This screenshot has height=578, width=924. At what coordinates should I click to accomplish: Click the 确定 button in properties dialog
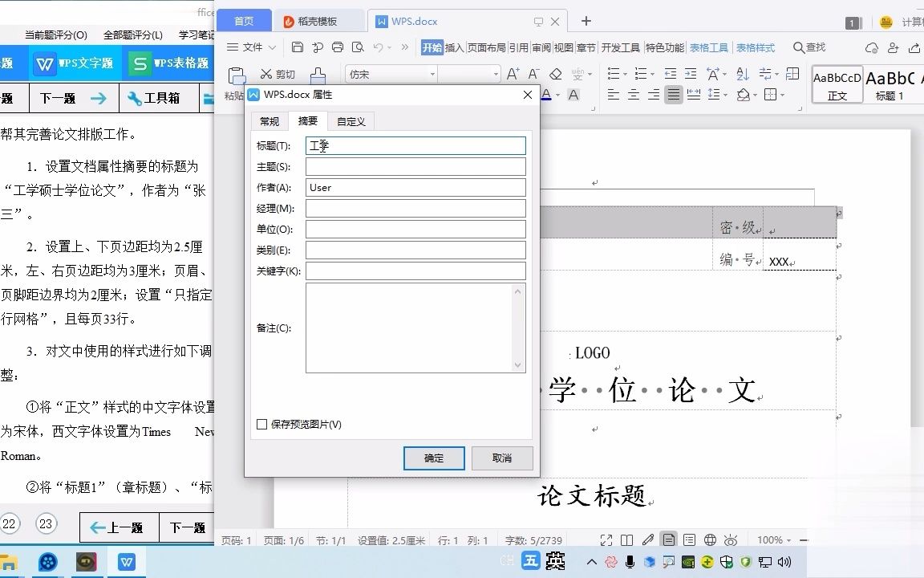[434, 458]
